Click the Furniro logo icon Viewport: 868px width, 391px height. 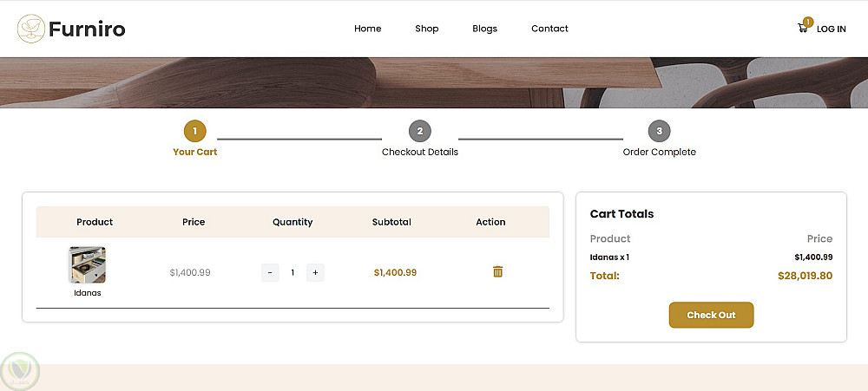point(31,29)
